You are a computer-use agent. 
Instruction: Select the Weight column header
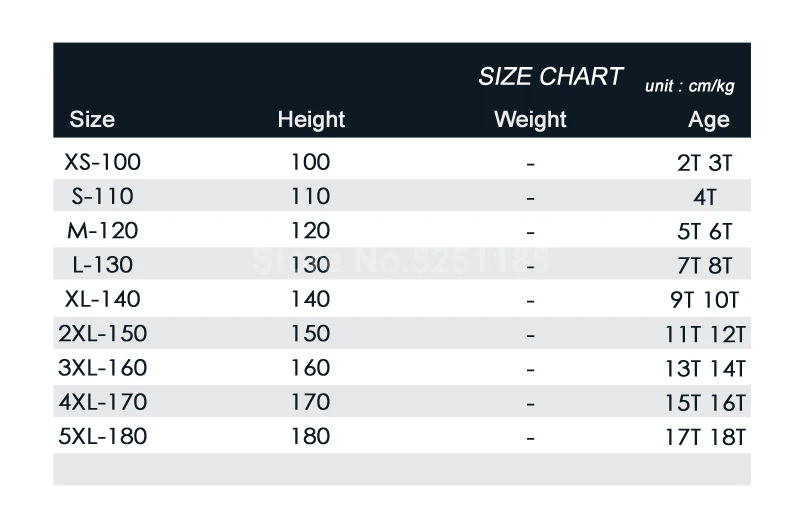click(x=530, y=120)
